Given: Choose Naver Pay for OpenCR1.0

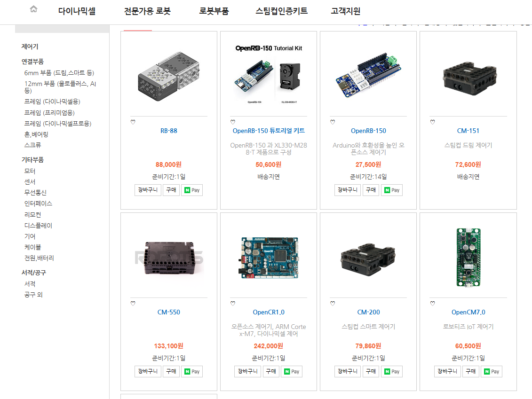Looking at the screenshot, I should (292, 372).
